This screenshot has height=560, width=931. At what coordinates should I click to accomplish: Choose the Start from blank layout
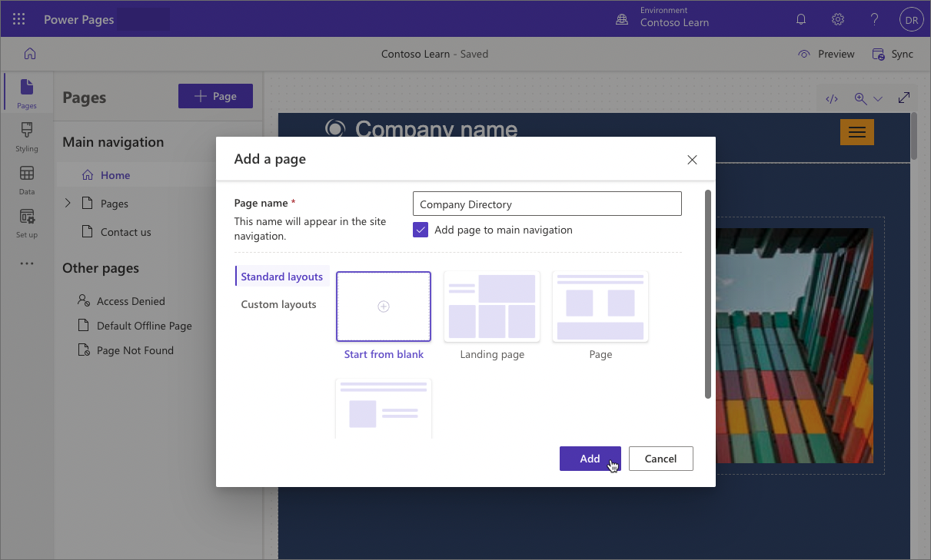click(384, 307)
